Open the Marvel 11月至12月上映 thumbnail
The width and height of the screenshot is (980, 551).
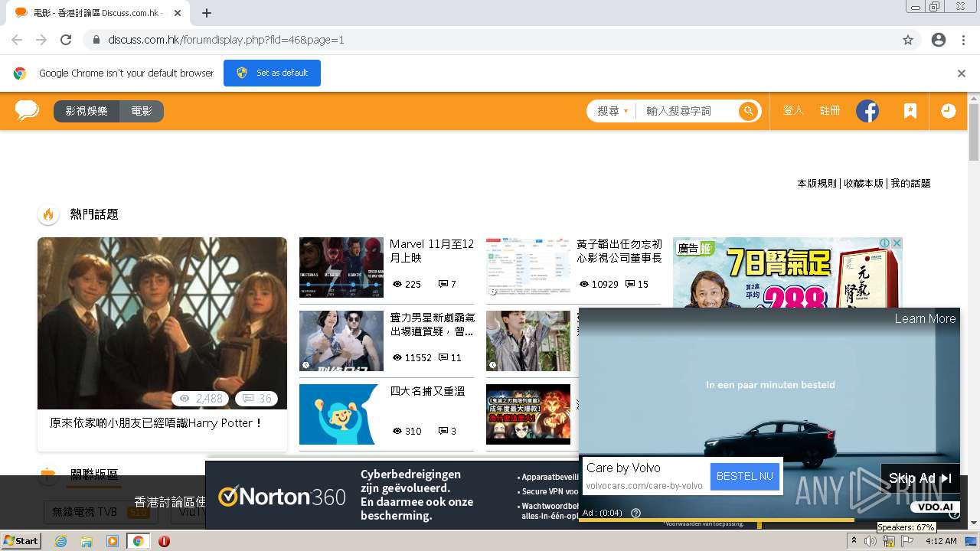[x=341, y=267]
